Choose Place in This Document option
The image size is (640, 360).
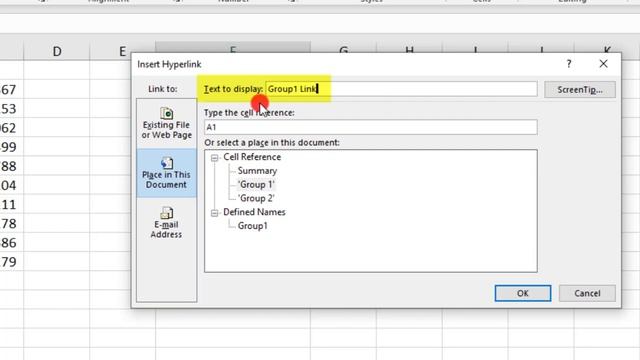167,173
